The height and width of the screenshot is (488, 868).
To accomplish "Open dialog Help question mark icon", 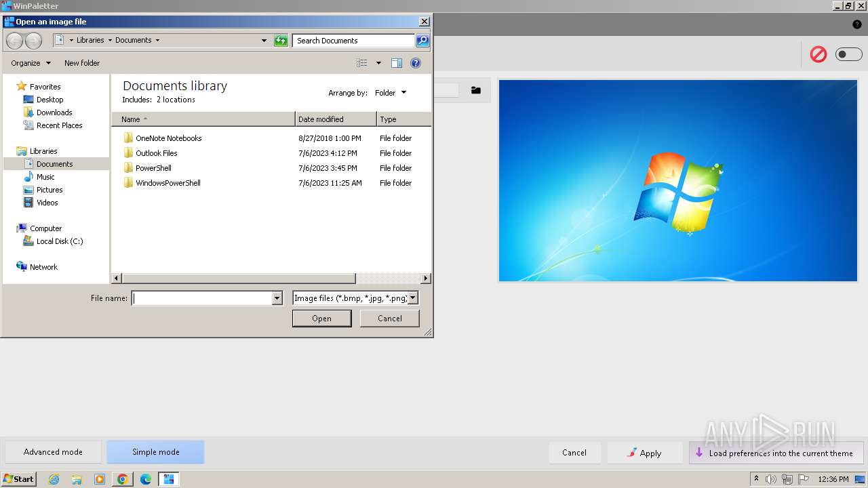I will (416, 63).
